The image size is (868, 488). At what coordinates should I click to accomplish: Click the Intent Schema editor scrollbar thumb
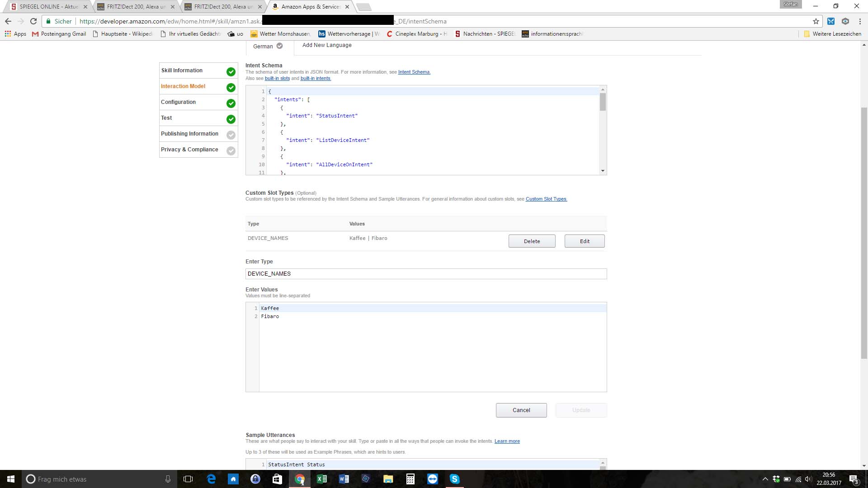[x=603, y=102]
